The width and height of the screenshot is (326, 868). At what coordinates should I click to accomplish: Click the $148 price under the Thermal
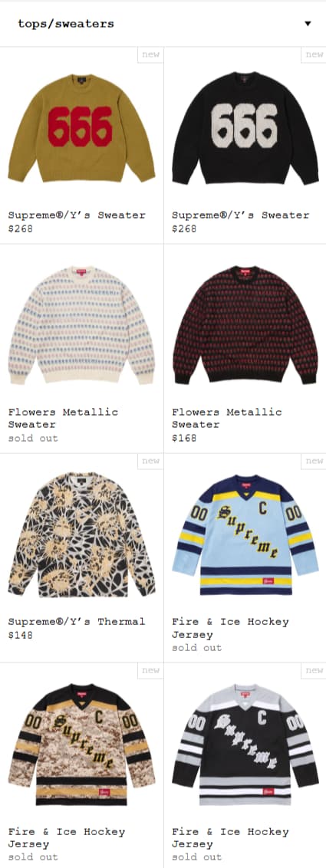(21, 635)
